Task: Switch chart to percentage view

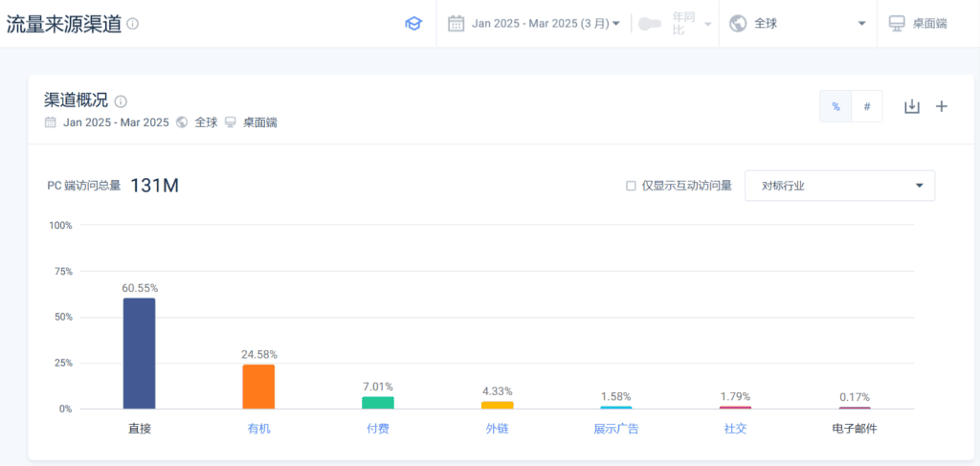Action: [835, 106]
